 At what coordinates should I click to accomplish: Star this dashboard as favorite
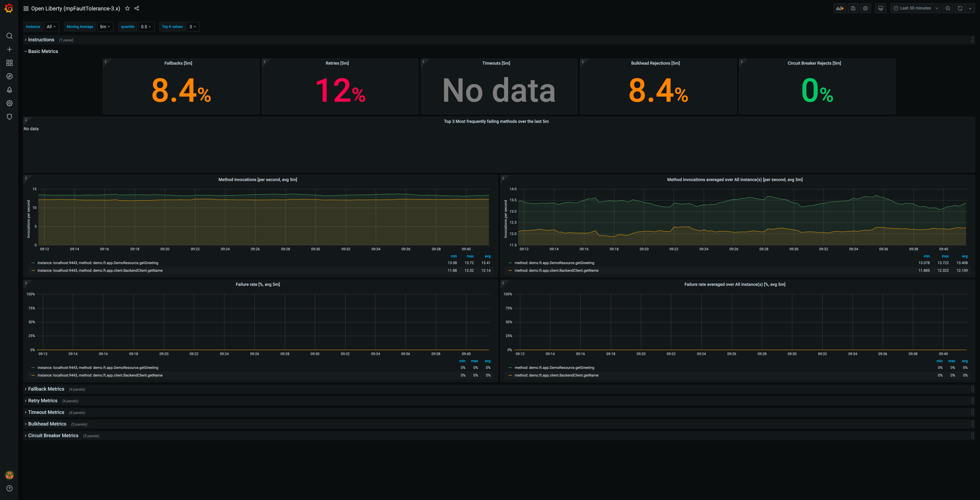click(x=127, y=8)
